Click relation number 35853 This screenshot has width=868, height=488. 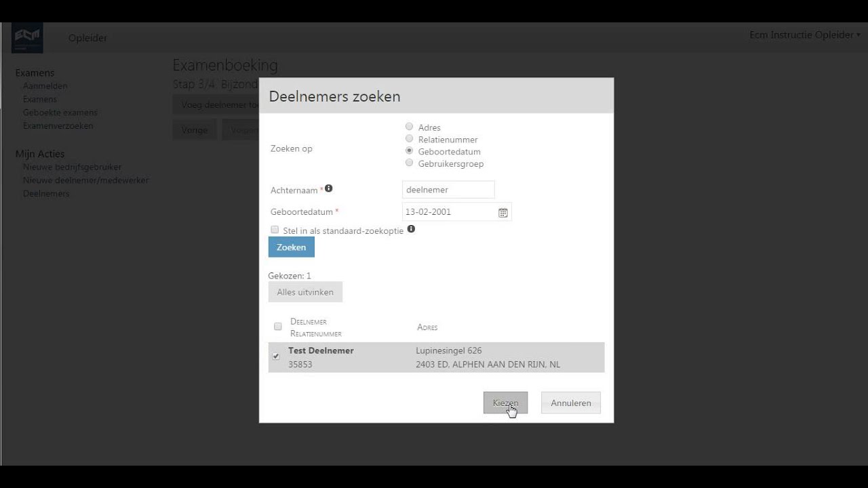[300, 365]
